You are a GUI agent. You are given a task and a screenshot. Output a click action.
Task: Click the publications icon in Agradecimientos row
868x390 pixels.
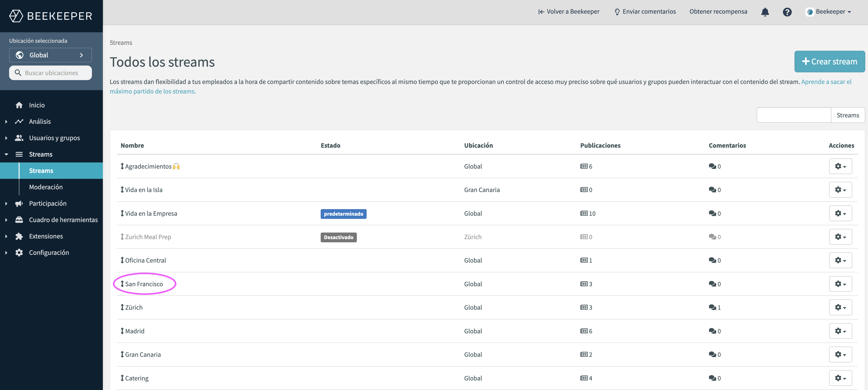point(584,166)
